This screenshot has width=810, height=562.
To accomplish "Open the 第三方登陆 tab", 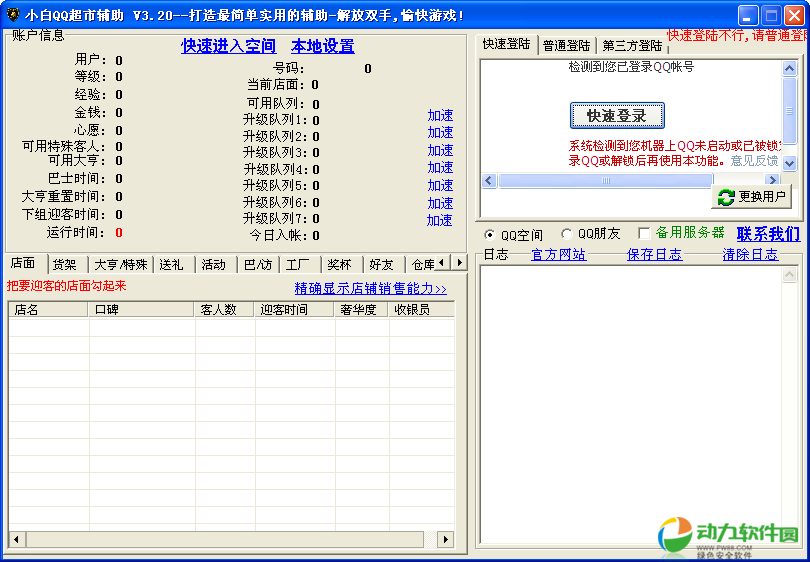I will [632, 46].
